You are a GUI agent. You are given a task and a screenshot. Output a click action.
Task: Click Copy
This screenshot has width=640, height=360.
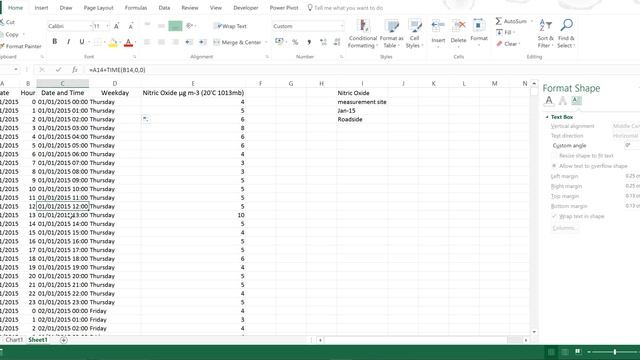point(10,34)
